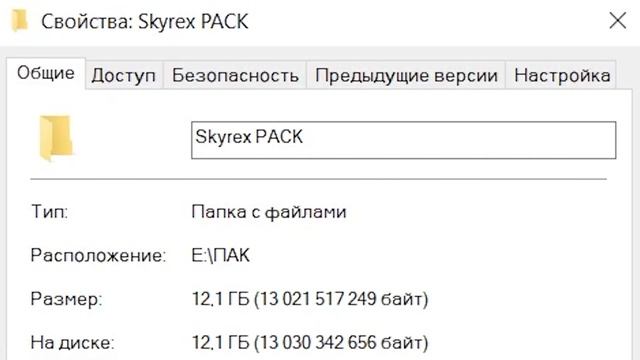Click the Размер: label
Screen dimensions: 640x360
[x=66, y=300]
